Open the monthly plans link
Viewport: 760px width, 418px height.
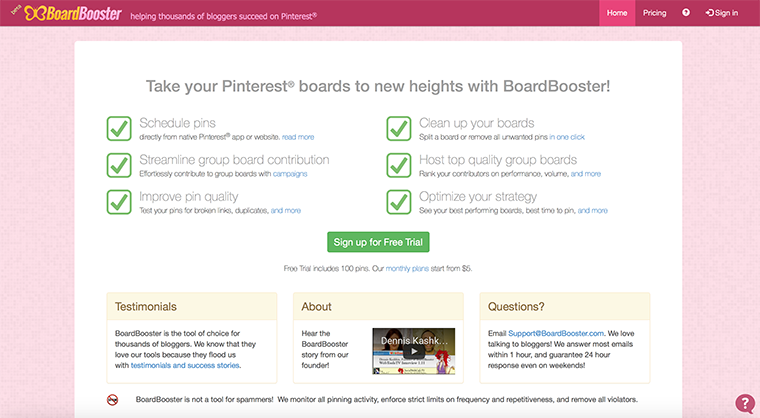[407, 269]
